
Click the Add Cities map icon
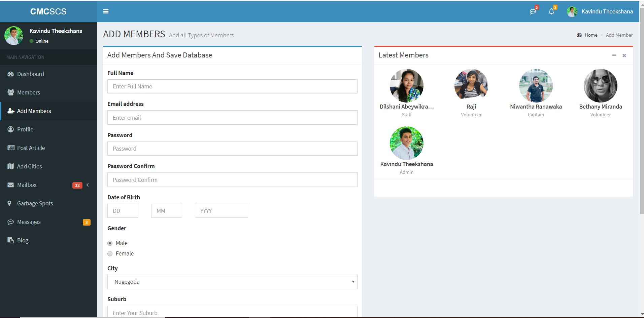click(11, 166)
